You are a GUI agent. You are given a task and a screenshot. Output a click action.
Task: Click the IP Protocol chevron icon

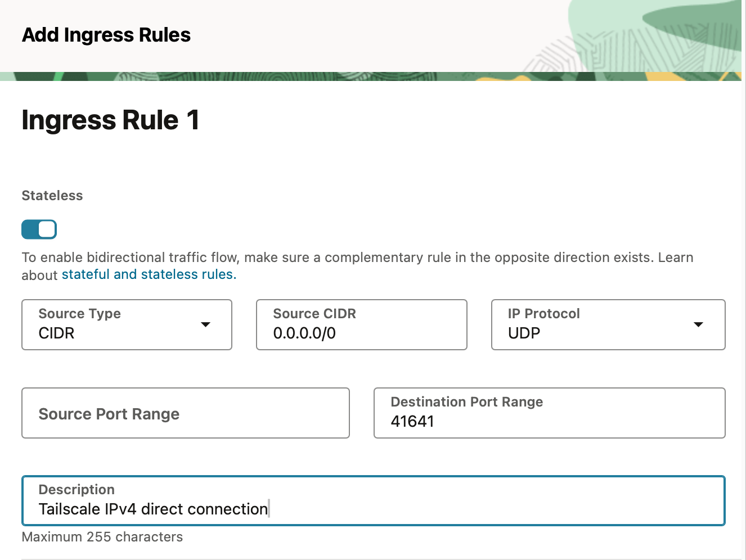698,324
